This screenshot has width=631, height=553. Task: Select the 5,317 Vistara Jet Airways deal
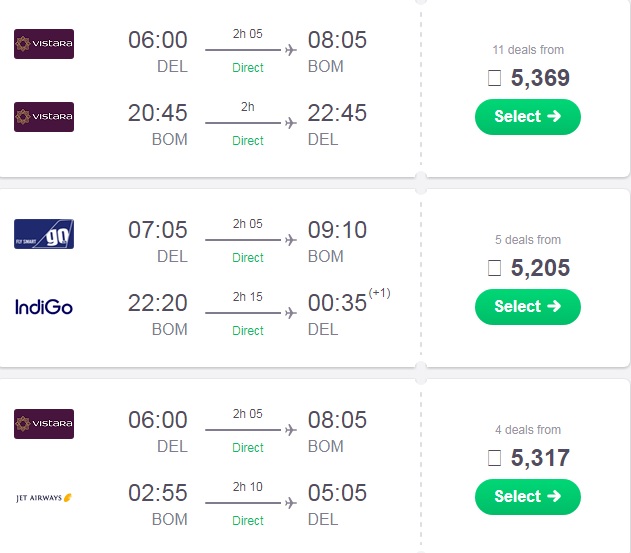pyautogui.click(x=528, y=497)
